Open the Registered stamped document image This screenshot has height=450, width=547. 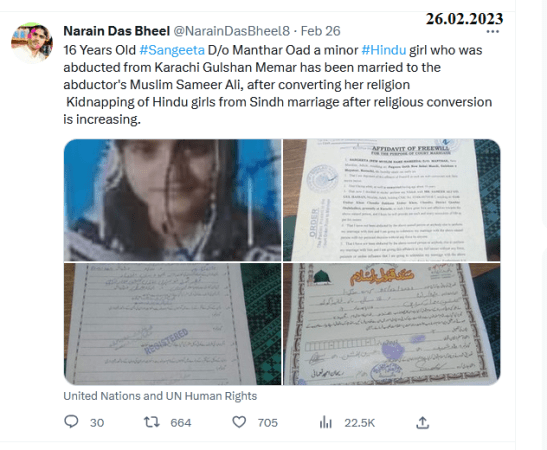(x=172, y=324)
